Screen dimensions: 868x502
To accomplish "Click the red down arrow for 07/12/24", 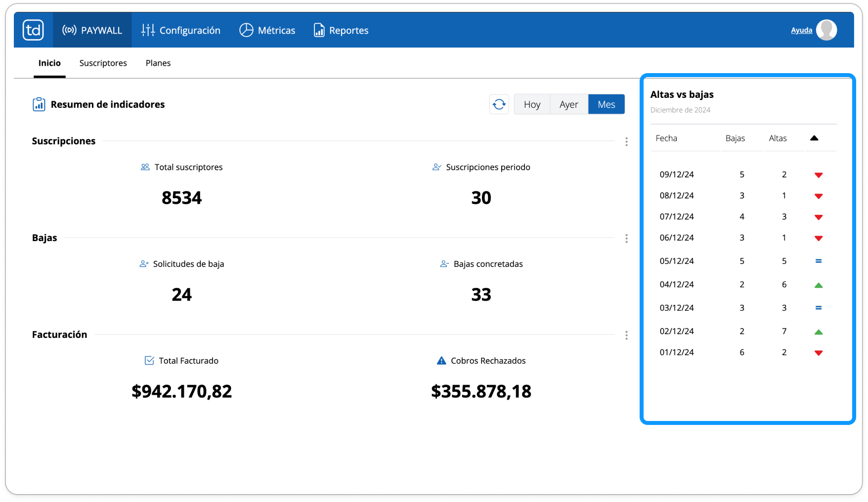I will (x=819, y=217).
